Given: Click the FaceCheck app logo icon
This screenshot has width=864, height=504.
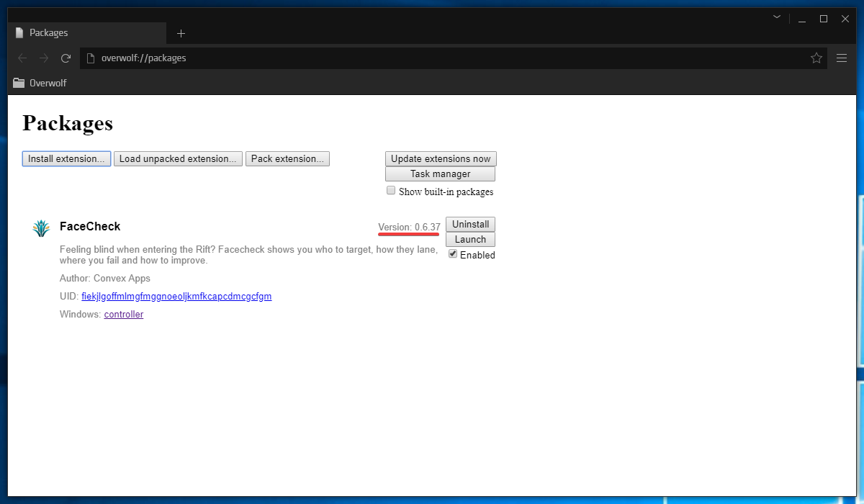Looking at the screenshot, I should [x=41, y=229].
